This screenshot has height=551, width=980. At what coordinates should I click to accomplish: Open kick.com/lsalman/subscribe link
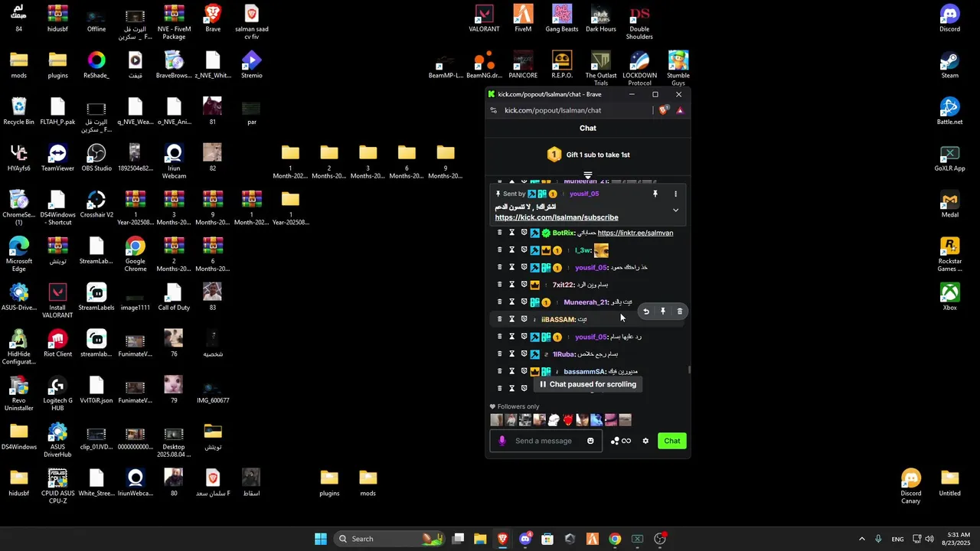557,217
